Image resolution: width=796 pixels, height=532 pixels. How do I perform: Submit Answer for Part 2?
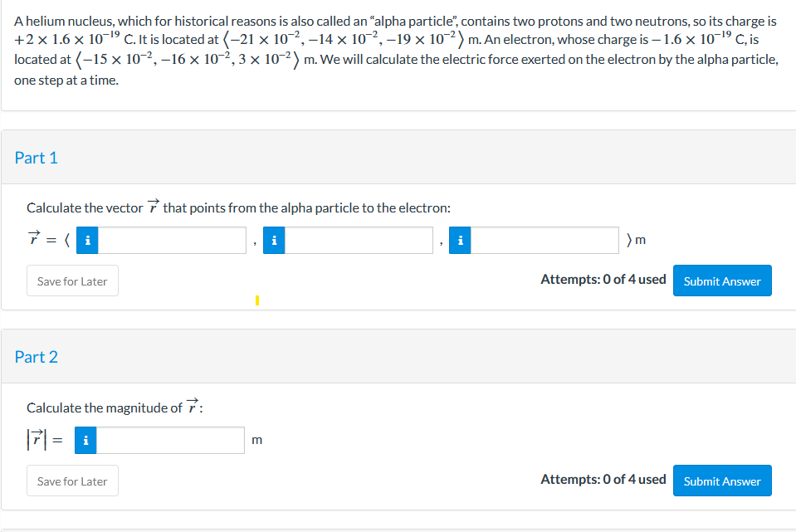(x=721, y=481)
